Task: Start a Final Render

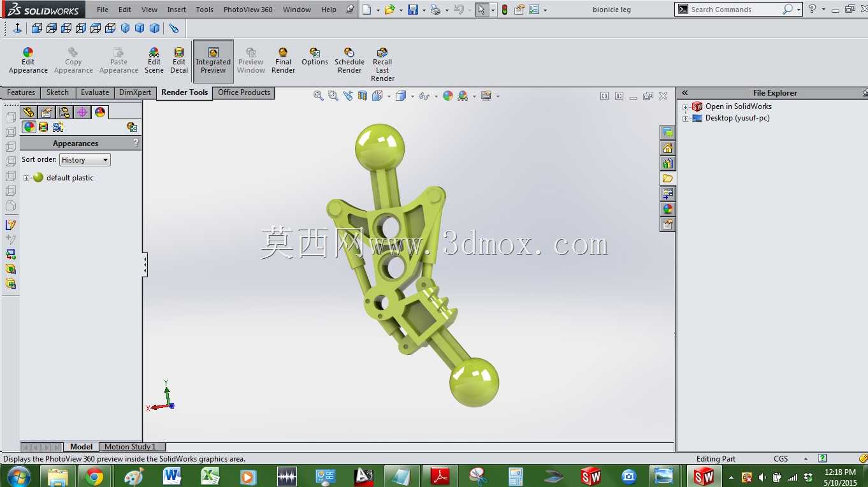Action: tap(283, 61)
